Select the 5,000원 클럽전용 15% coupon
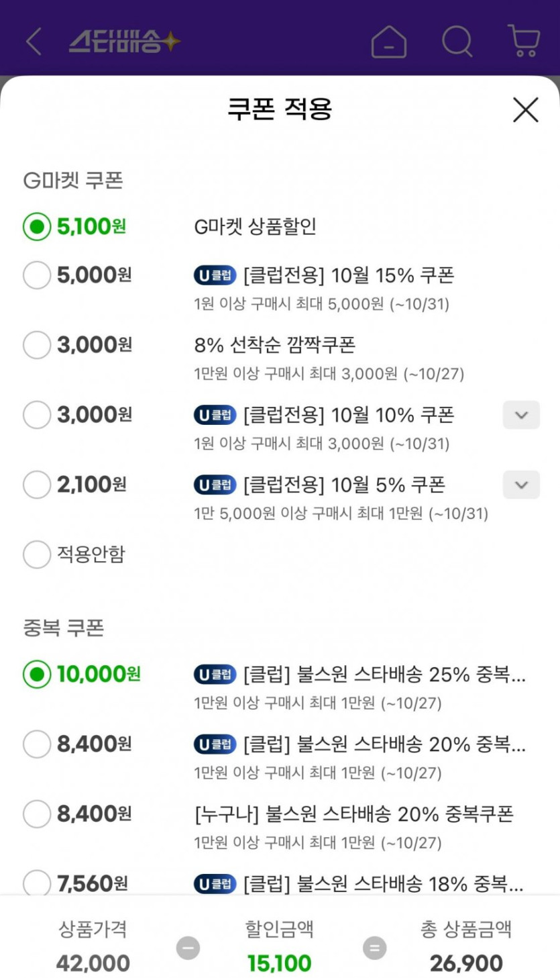 [37, 275]
